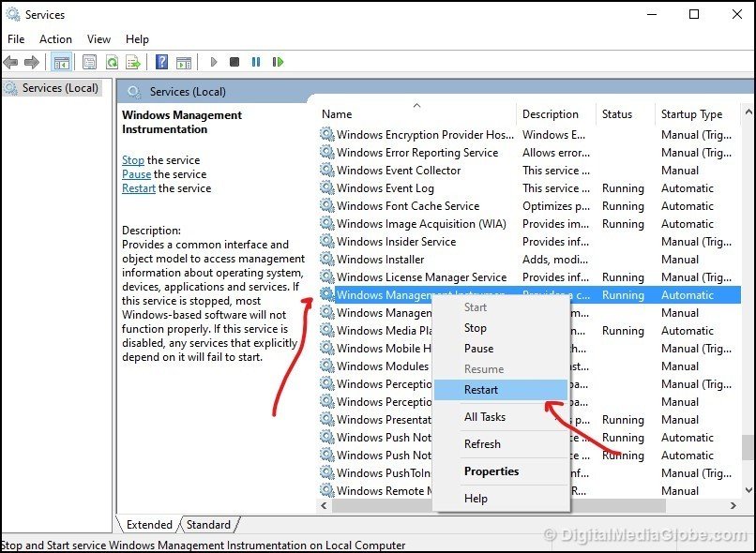Screen dimensions: 756x553
Task: Click horizontal scrollbar right arrow
Action: click(733, 506)
